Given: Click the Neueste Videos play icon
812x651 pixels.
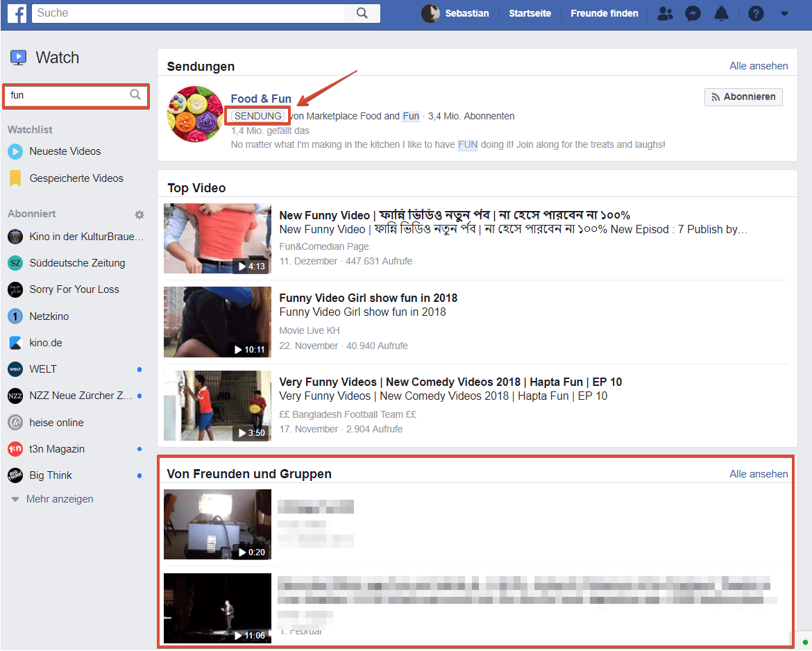Looking at the screenshot, I should pos(15,151).
